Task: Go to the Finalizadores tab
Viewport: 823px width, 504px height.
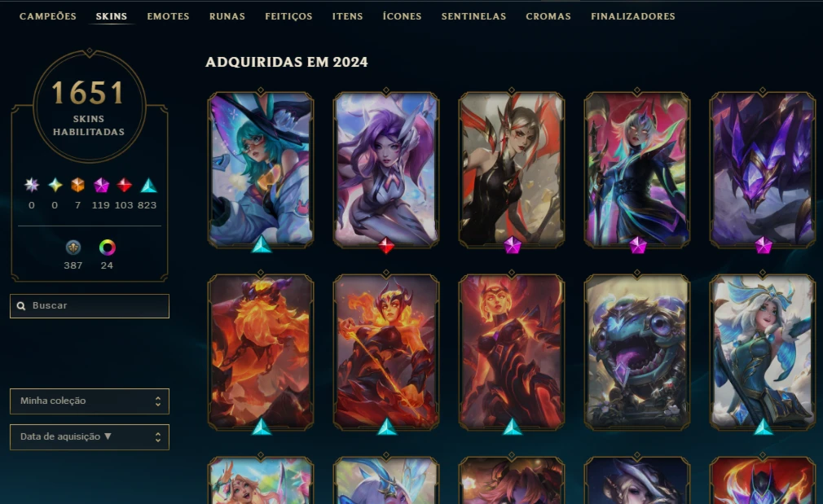Action: pos(633,16)
